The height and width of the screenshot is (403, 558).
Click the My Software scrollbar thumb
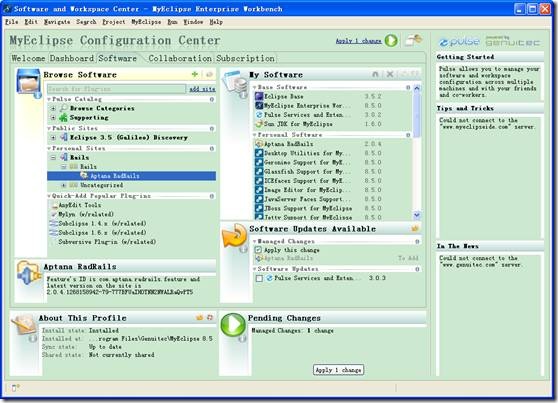tap(417, 114)
